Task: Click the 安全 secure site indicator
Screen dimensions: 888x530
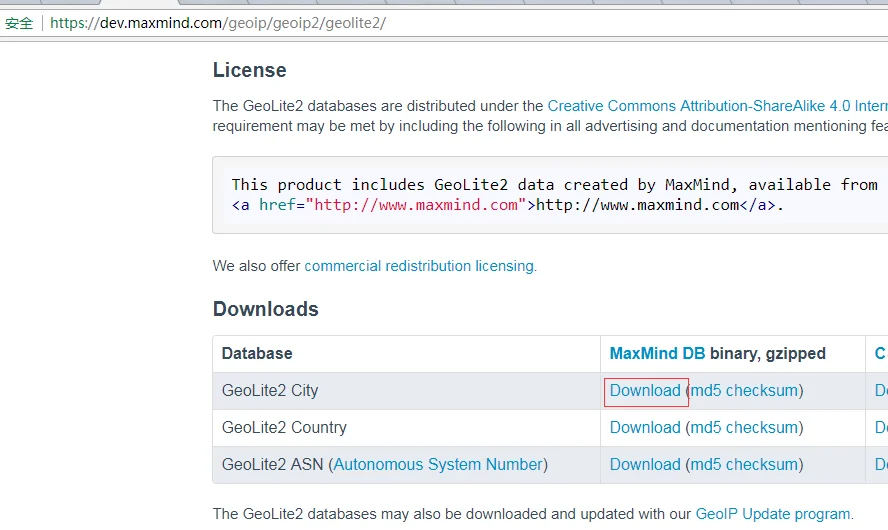Action: (19, 23)
